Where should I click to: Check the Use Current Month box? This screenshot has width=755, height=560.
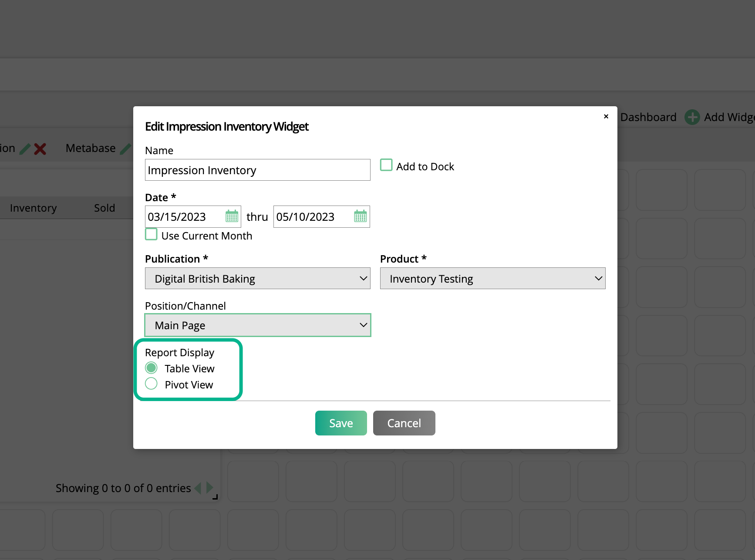pos(151,235)
